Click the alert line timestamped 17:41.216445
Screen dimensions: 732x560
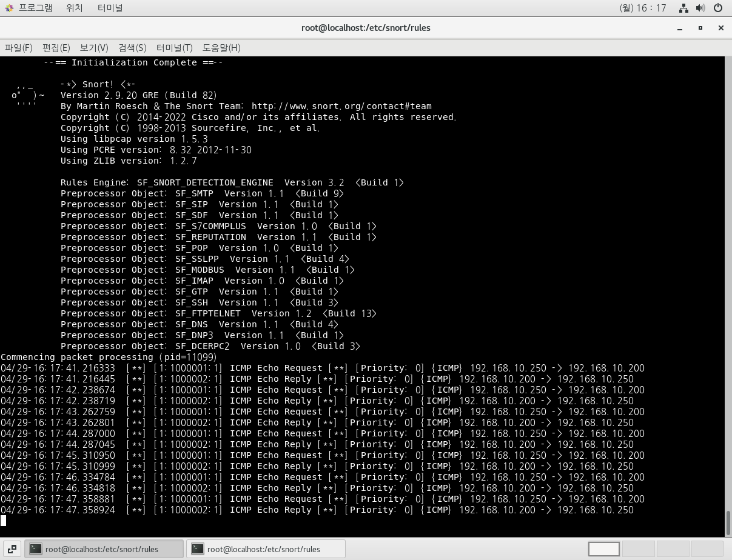click(x=317, y=379)
